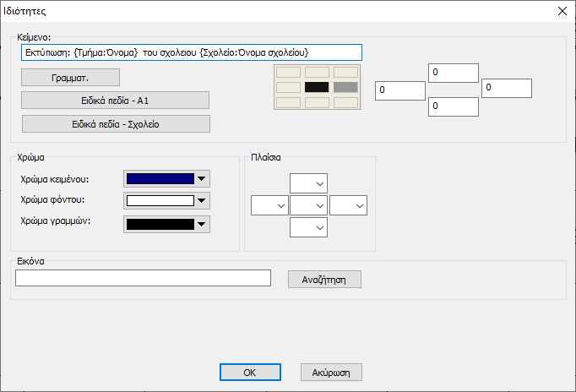Screen dimensions: 576x392
Task: Open the Χρώμα κειμένου color dropdown arrow
Action: [201, 179]
